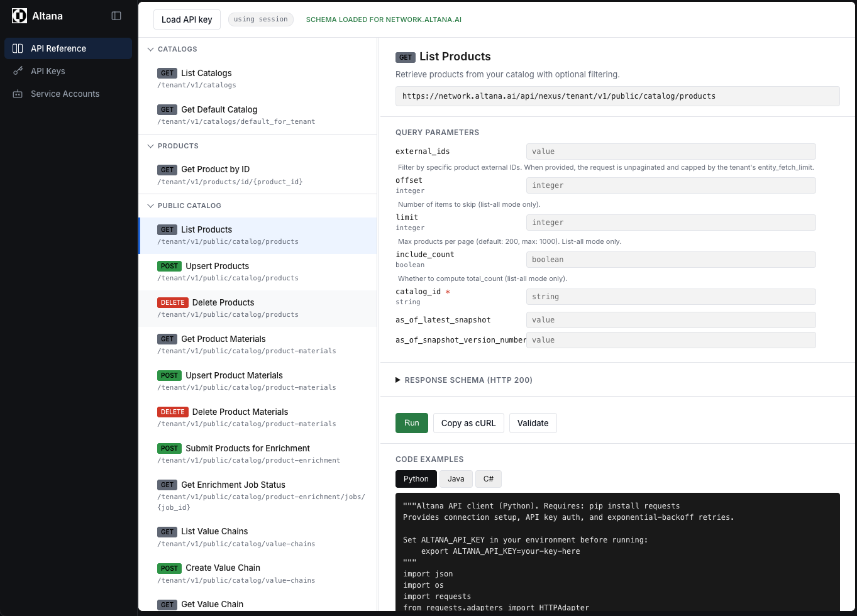Switch to the Python code tab
Viewport: 857px width, 616px height.
point(416,479)
